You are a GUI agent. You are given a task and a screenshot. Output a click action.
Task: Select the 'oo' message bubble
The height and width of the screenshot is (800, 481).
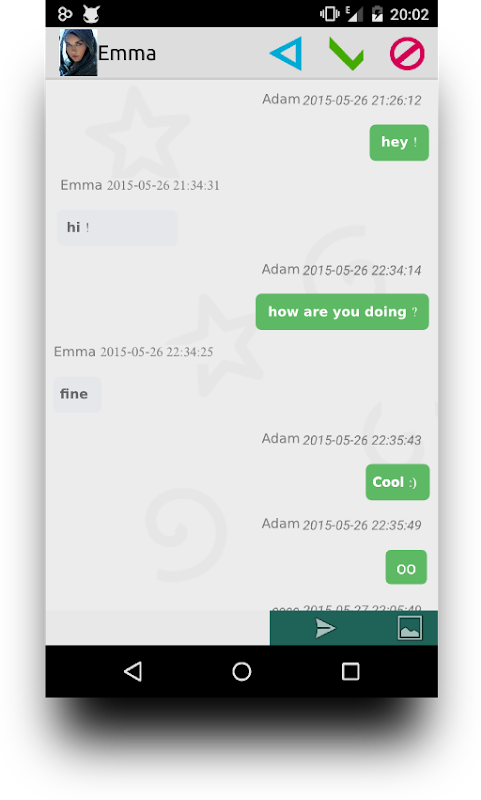[406, 567]
